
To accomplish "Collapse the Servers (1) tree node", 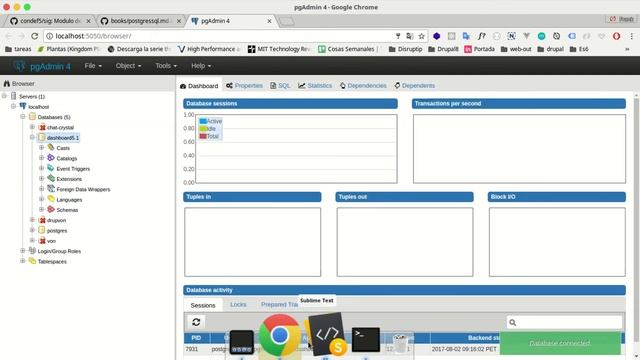I will coord(4,96).
